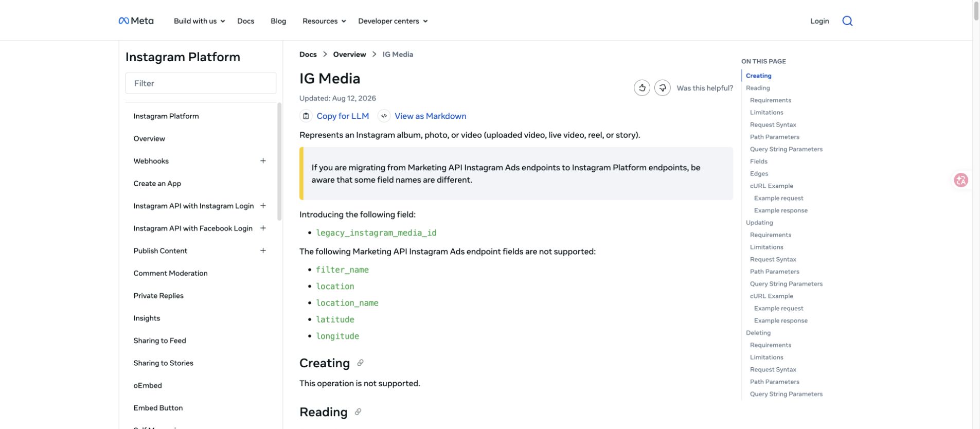980x429 pixels.
Task: Open Blog in the top navigation
Action: click(278, 21)
